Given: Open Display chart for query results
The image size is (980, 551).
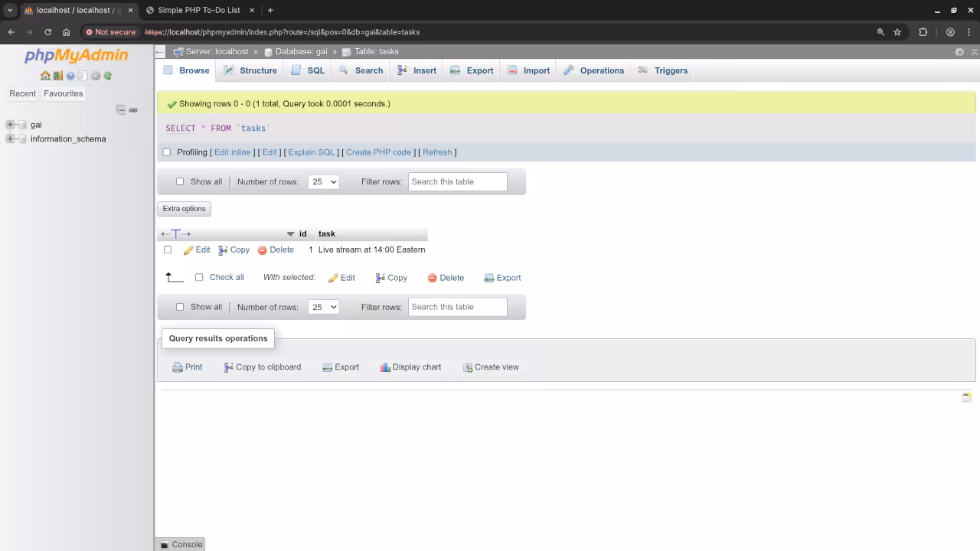Looking at the screenshot, I should click(410, 367).
